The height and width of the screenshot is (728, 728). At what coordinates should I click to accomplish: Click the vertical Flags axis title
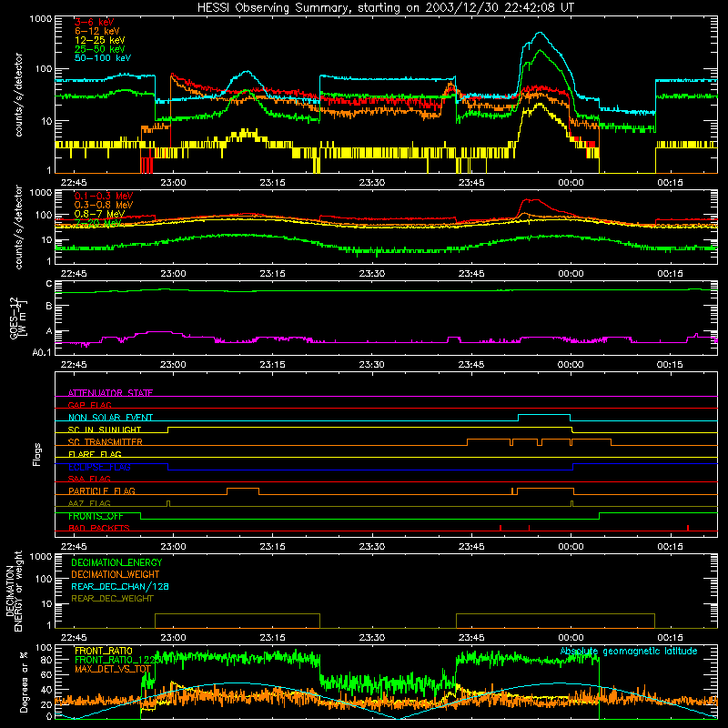[36, 454]
